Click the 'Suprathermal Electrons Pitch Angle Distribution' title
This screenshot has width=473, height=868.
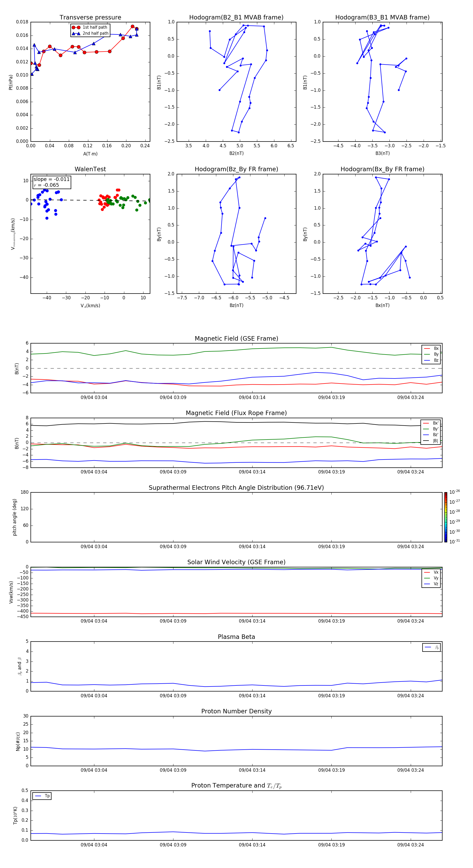pyautogui.click(x=236, y=488)
